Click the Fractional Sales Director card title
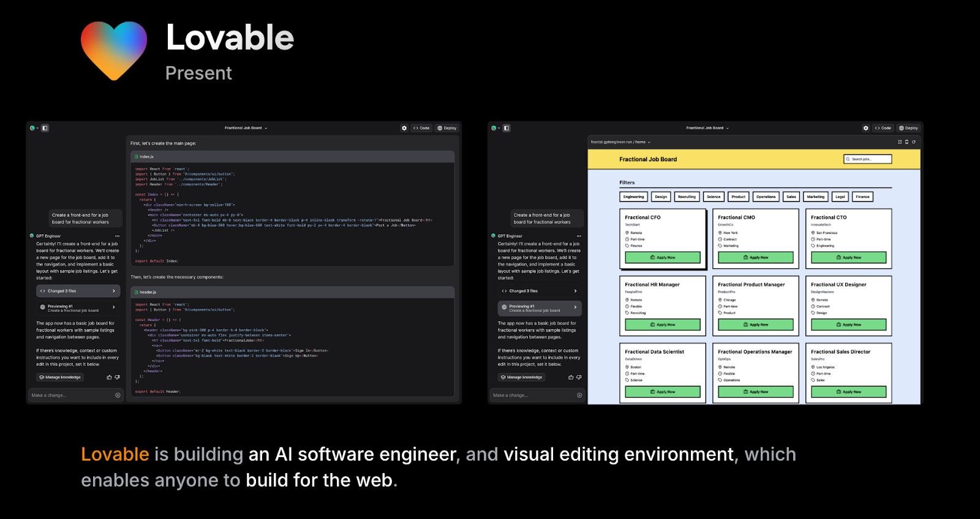Image resolution: width=980 pixels, height=519 pixels. coord(840,352)
